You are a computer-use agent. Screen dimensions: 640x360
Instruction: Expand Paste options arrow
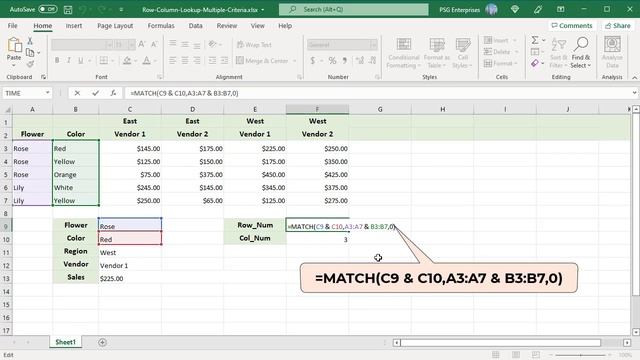[14, 66]
